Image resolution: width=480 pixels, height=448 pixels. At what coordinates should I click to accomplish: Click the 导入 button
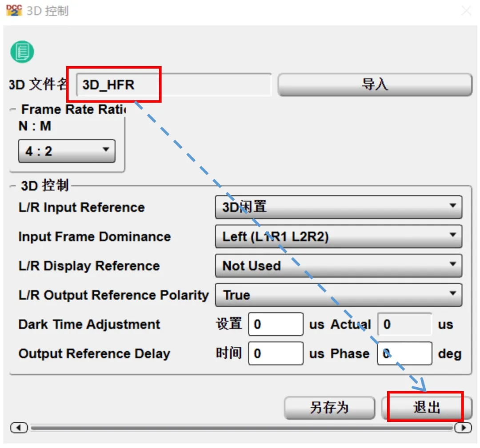tap(374, 84)
